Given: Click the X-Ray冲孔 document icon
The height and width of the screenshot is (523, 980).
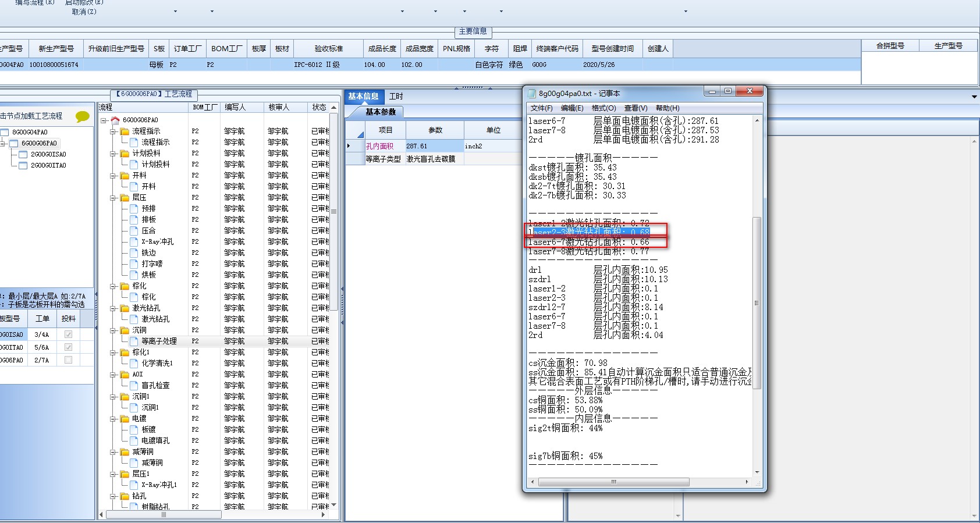Looking at the screenshot, I should [x=134, y=242].
